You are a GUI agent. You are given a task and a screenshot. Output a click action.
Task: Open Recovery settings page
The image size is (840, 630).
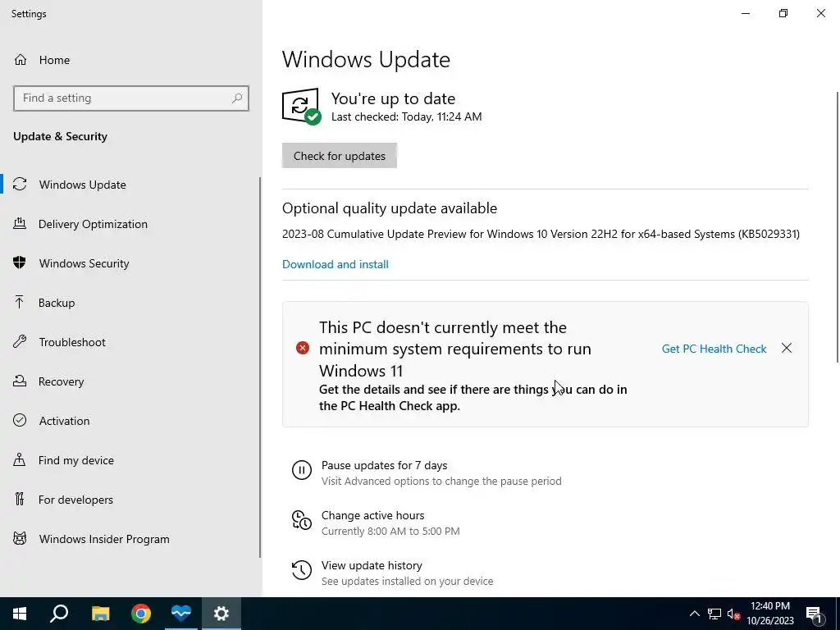[x=130, y=381]
